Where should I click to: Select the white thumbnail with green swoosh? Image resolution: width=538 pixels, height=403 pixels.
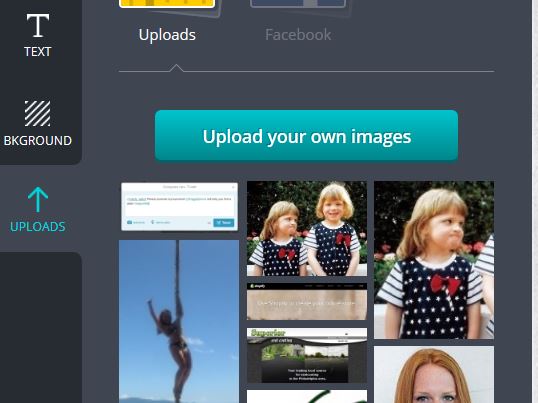coord(307,396)
